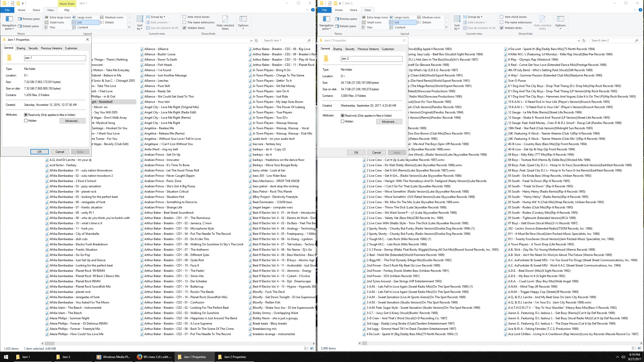
Task: Show hidden system tray icons
Action: (617, 357)
